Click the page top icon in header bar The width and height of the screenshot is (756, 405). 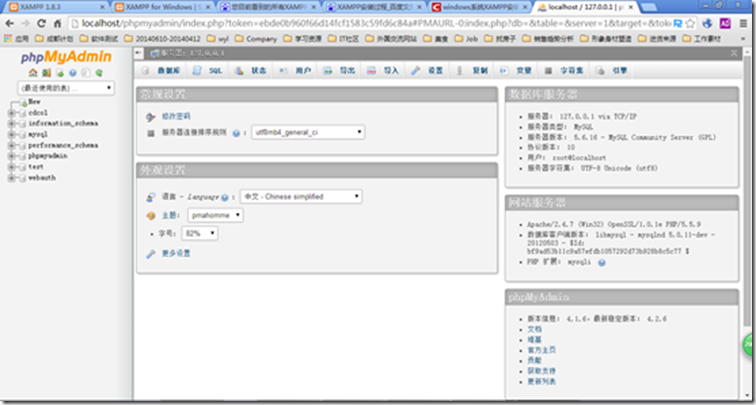pos(734,53)
